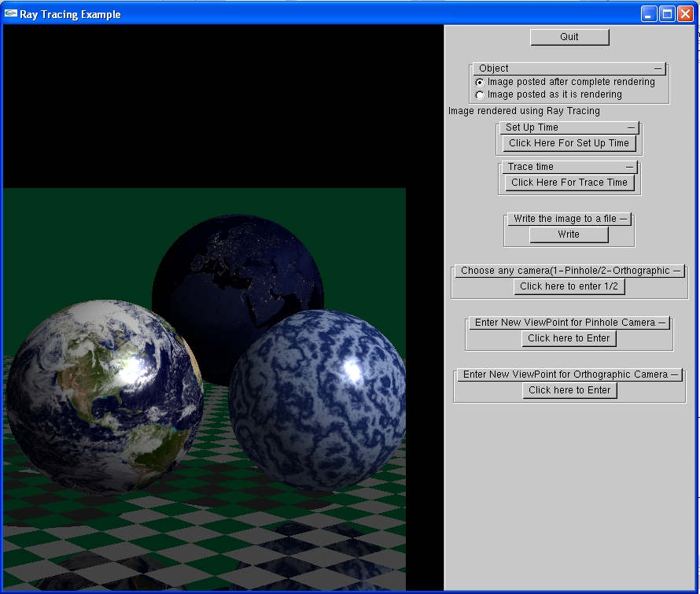The image size is (700, 594).
Task: Open the Trace time menu header
Action: [x=569, y=167]
